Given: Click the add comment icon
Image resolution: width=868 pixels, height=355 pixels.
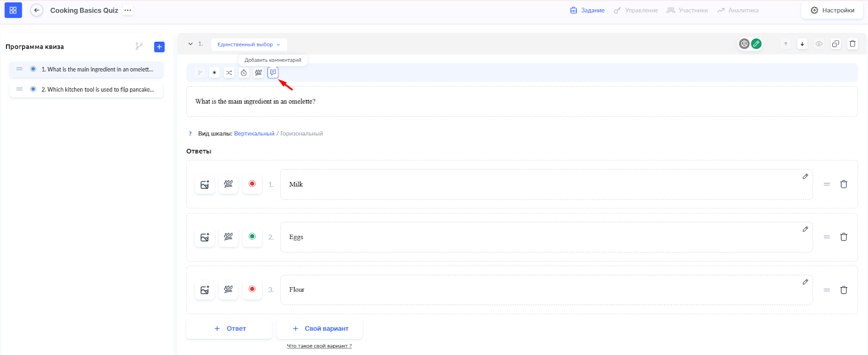Looking at the screenshot, I should 273,73.
